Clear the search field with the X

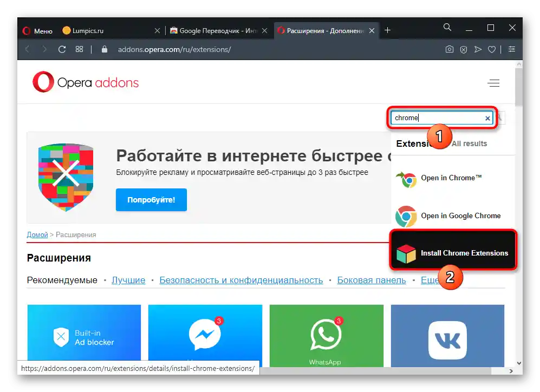487,118
